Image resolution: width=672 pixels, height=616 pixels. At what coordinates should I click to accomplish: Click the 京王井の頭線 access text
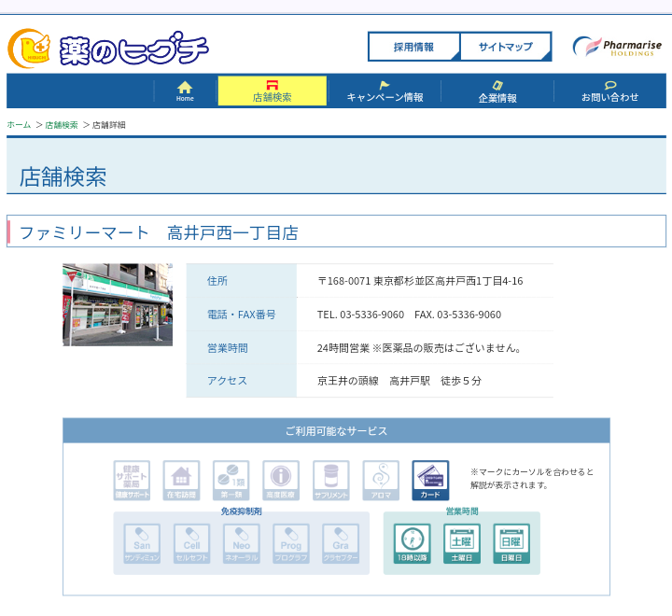tap(399, 381)
